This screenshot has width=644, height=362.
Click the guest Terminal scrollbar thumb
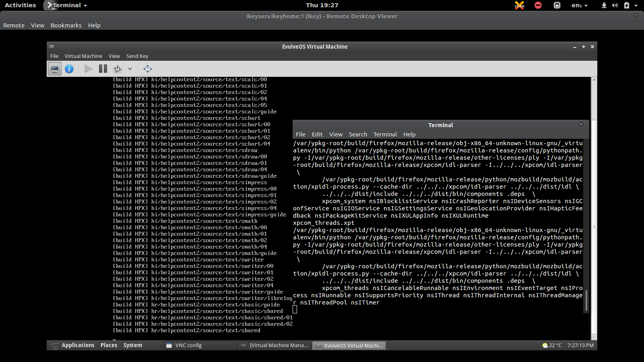coord(586,300)
